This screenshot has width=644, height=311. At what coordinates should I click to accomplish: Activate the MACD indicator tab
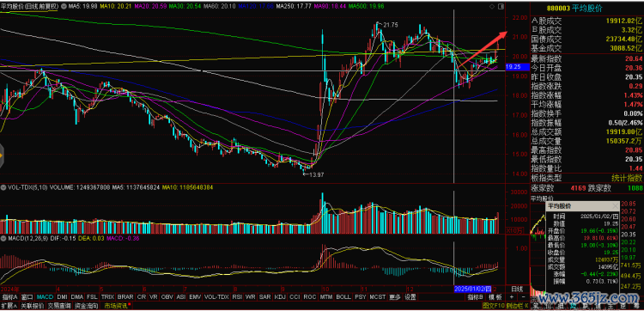(45, 296)
